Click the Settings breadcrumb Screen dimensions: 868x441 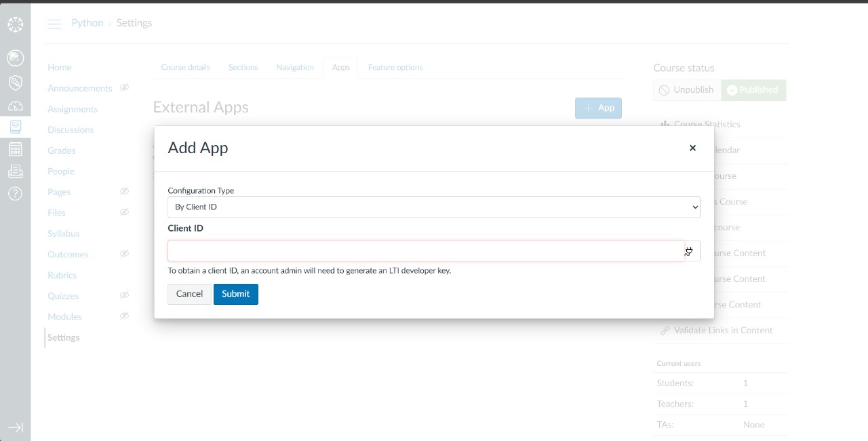[134, 23]
